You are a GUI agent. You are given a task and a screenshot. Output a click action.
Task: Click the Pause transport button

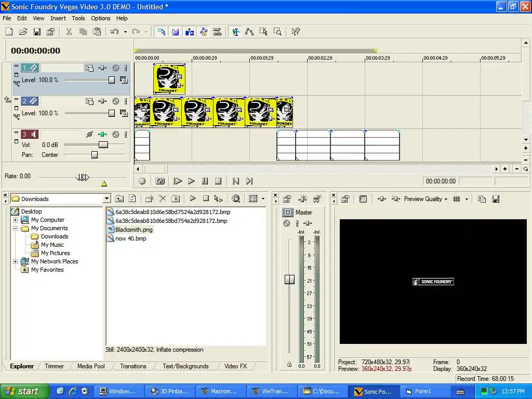tap(205, 181)
